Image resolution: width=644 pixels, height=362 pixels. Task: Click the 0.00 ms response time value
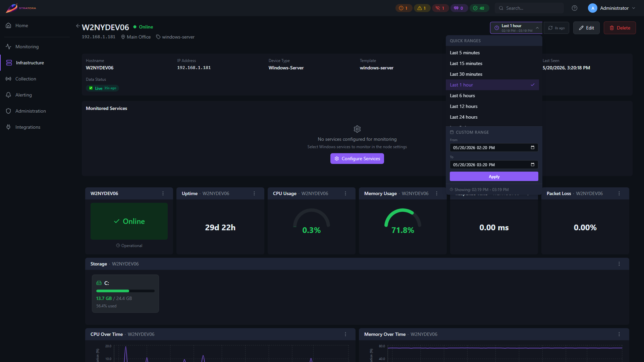(494, 228)
